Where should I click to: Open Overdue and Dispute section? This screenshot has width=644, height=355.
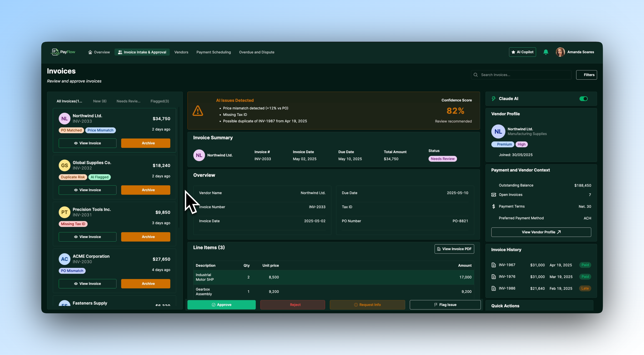pyautogui.click(x=257, y=52)
